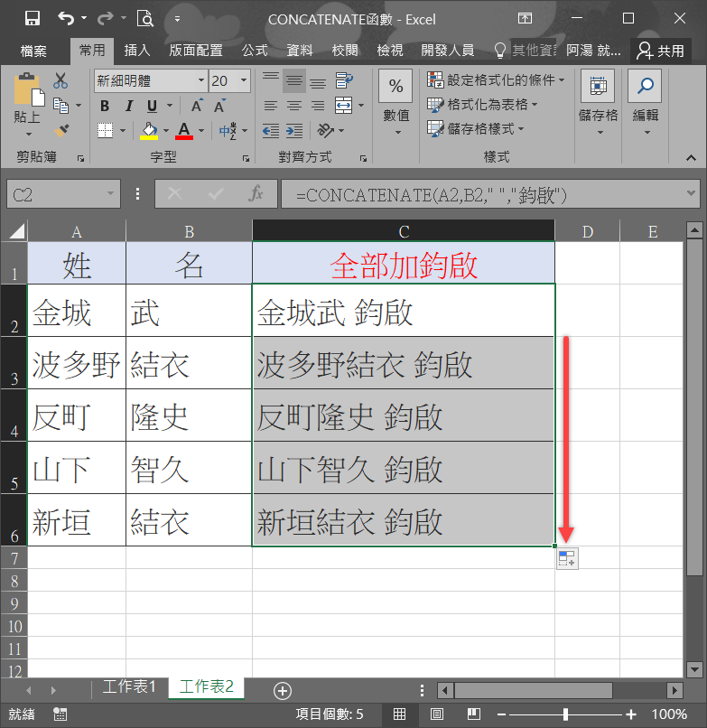The image size is (707, 728).
Task: Open 格式化為表格 dropdown
Action: click(x=482, y=105)
